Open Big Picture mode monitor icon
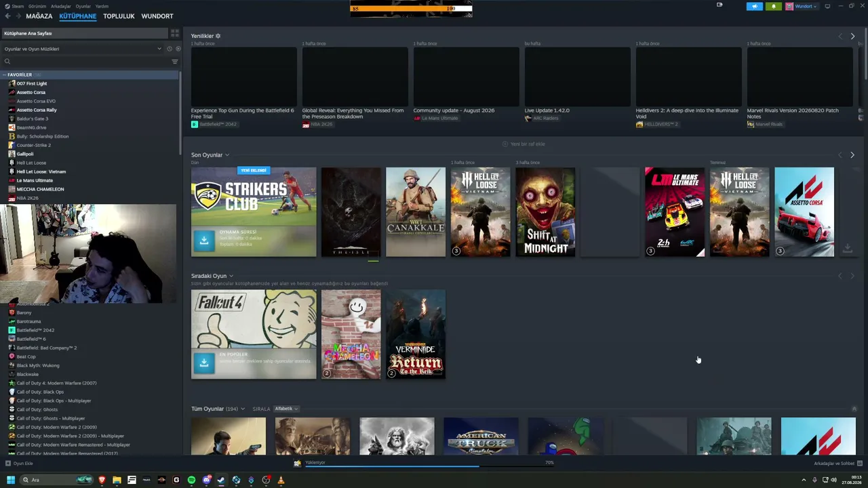868x488 pixels. [x=827, y=6]
